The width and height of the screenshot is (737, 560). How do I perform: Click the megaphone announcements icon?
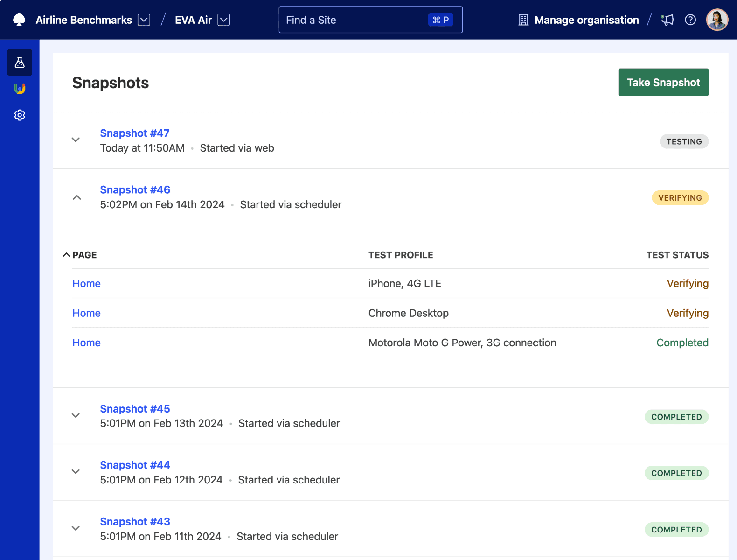(x=667, y=20)
